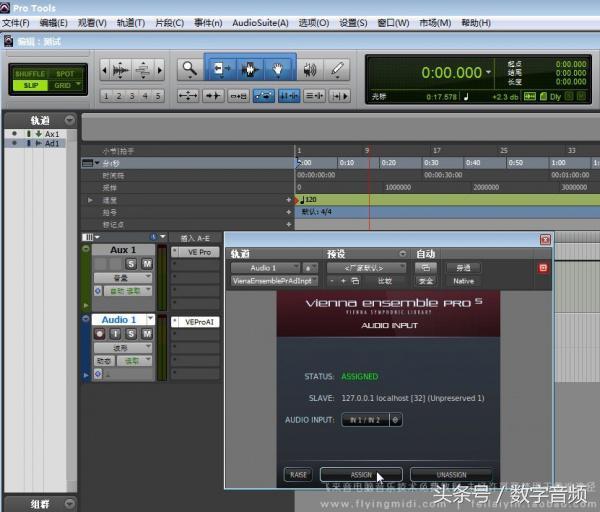Open the 轨道 list options menu
Viewport: 600px width, 512px height.
[69, 120]
